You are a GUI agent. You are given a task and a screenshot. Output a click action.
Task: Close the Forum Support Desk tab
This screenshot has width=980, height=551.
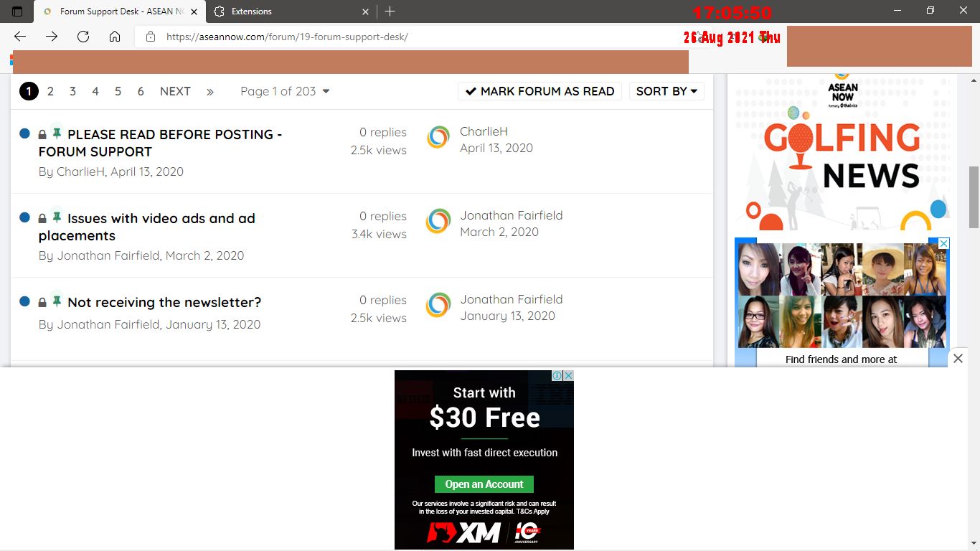click(x=194, y=11)
